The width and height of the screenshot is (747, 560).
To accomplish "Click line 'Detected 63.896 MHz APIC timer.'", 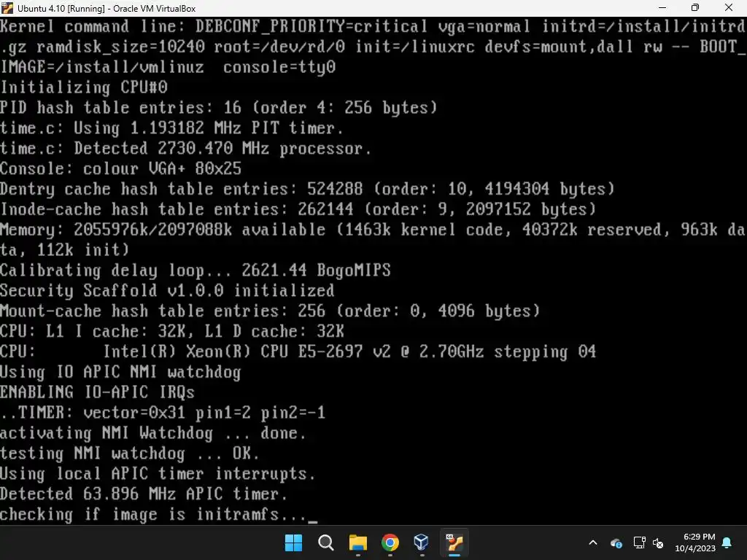I will point(144,494).
